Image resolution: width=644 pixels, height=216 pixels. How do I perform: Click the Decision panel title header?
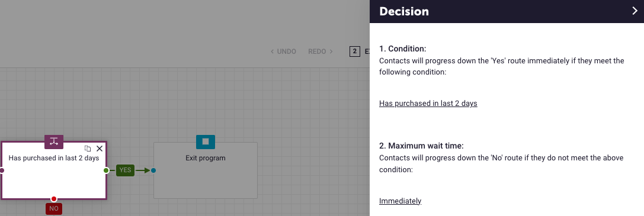403,11
